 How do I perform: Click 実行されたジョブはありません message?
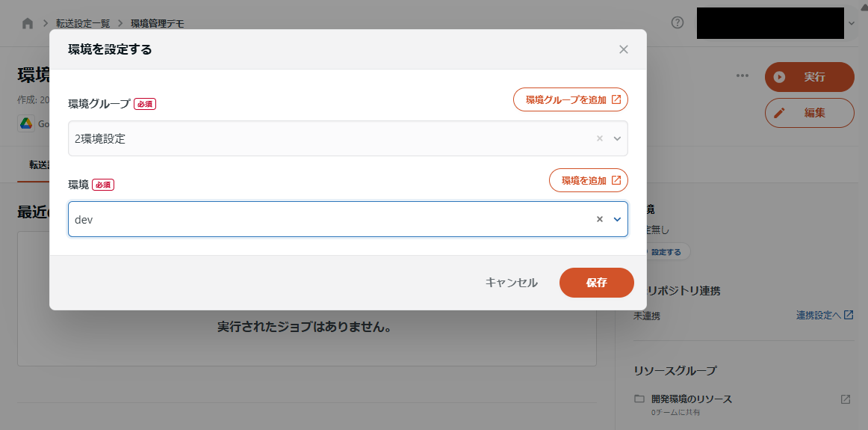tap(305, 327)
